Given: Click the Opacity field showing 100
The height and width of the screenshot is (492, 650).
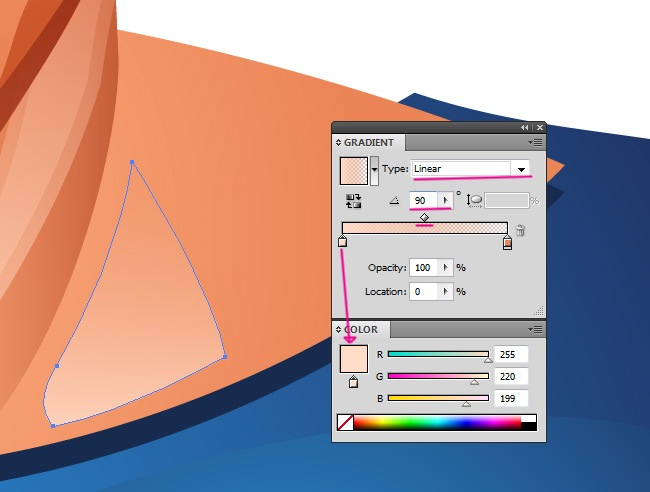Looking at the screenshot, I should tap(423, 268).
